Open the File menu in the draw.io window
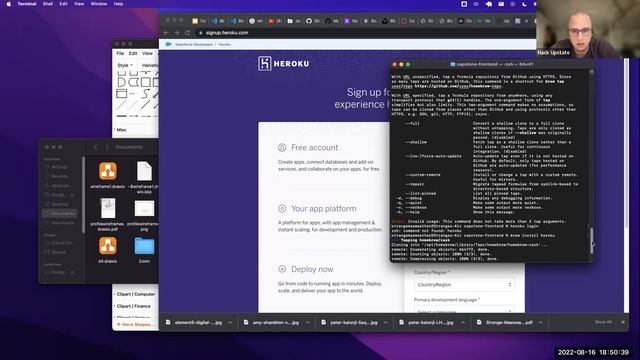Image resolution: width=640 pixels, height=360 pixels. (120, 53)
